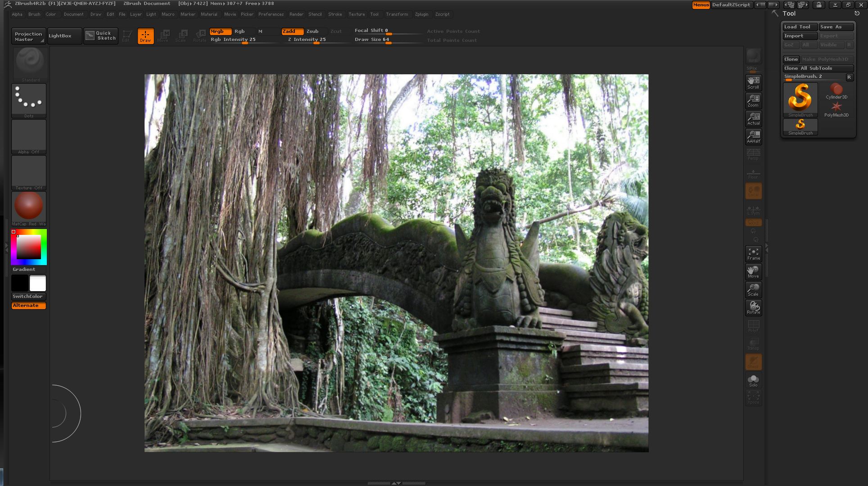Screen dimensions: 868x486
Task: Enable Solo mode
Action: point(753,380)
